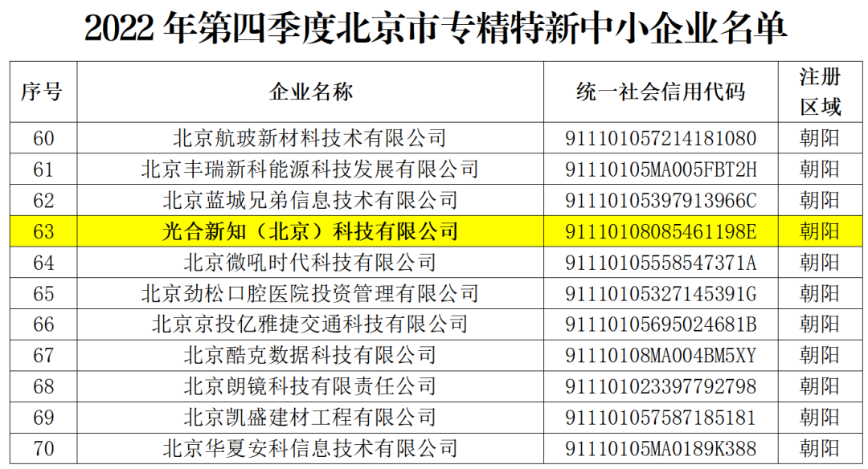Click 北京蓝城兄弟信息技术有限公司
This screenshot has height=469, width=868.
point(310,200)
